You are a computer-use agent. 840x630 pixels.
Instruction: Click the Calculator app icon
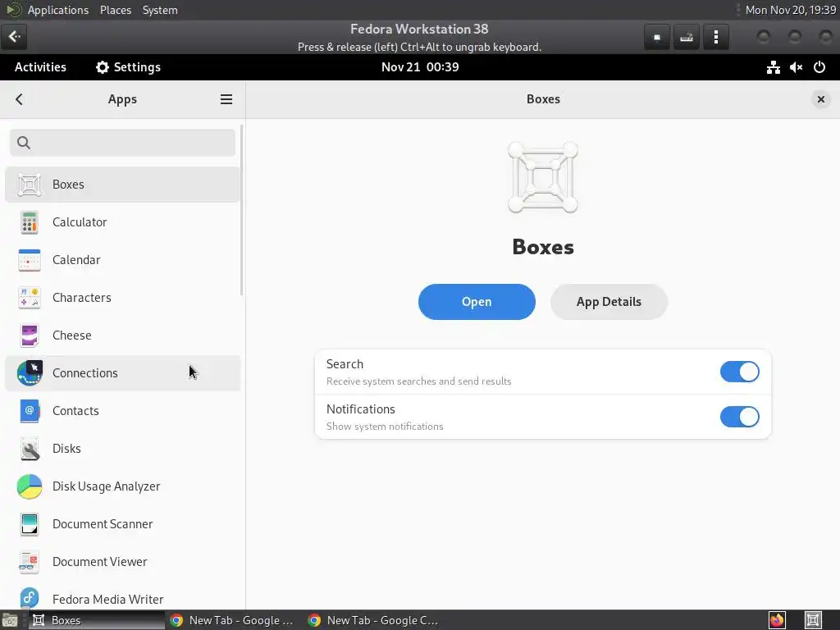click(x=29, y=222)
